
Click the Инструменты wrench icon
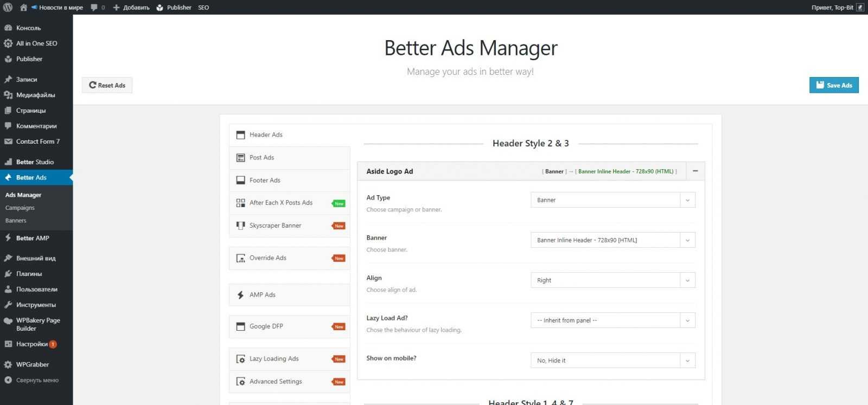pyautogui.click(x=8, y=305)
